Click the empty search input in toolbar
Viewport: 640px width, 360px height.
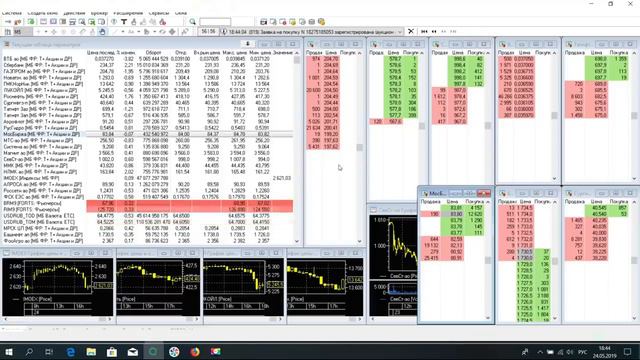click(215, 22)
